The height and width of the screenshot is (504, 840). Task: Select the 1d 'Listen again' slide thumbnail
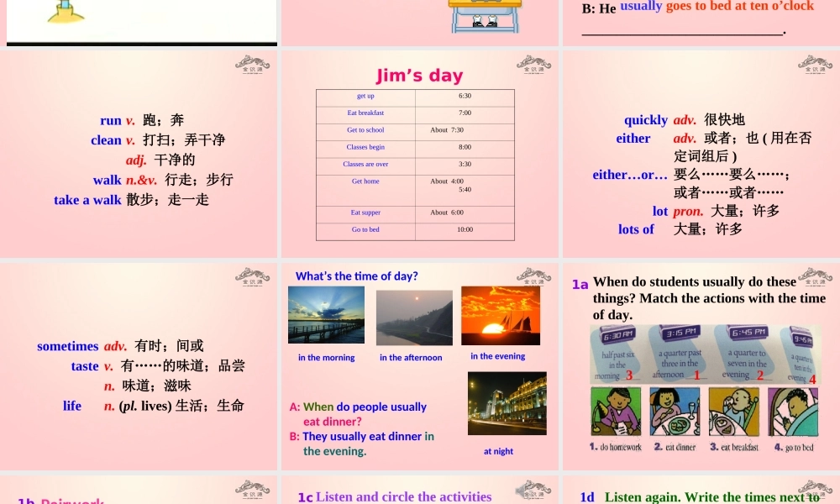(701, 490)
